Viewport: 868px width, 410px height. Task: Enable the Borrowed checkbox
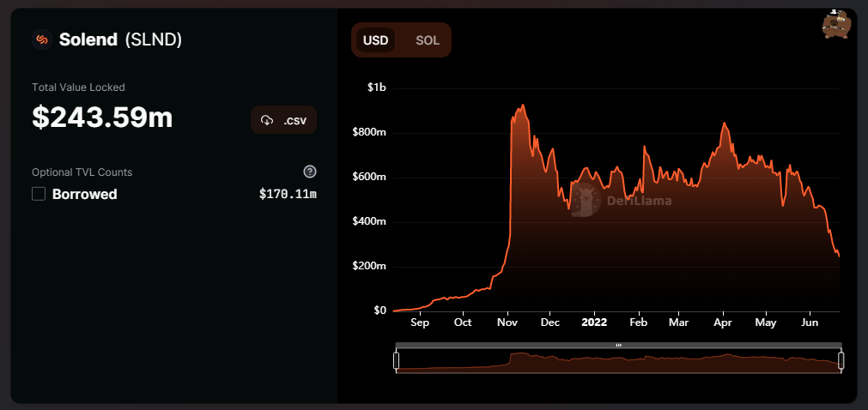coord(38,194)
